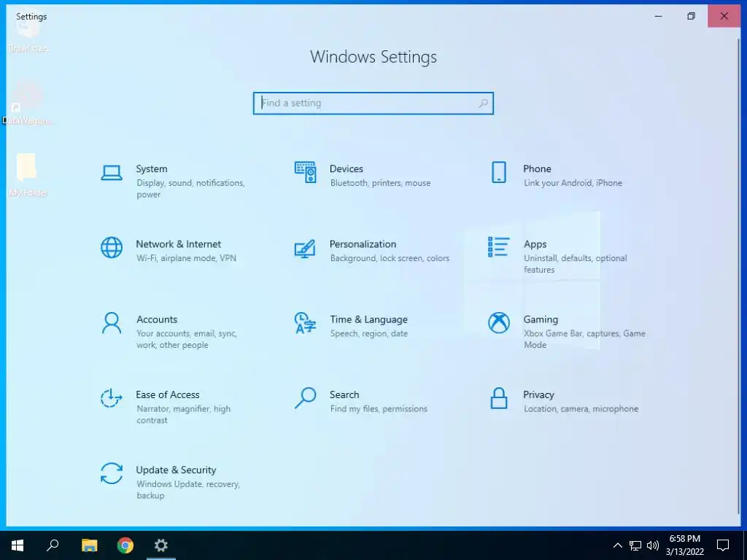This screenshot has width=747, height=560.
Task: Click the Settings gear on the taskbar
Action: click(161, 545)
